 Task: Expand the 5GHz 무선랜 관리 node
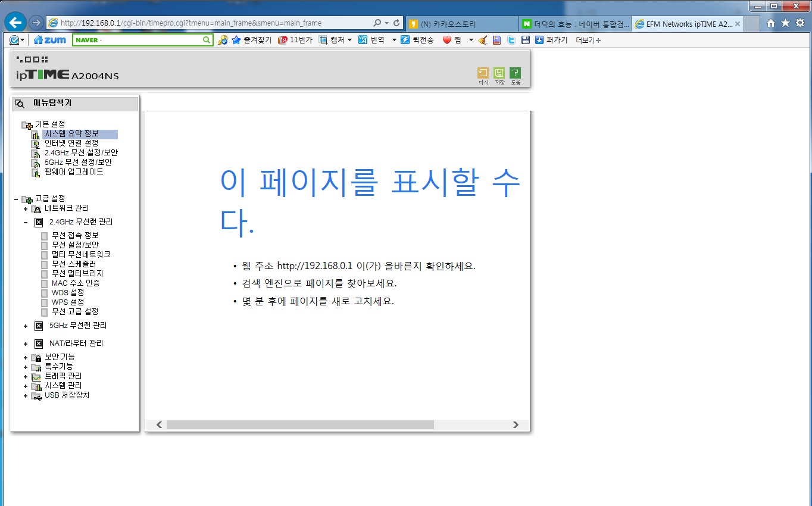click(26, 326)
